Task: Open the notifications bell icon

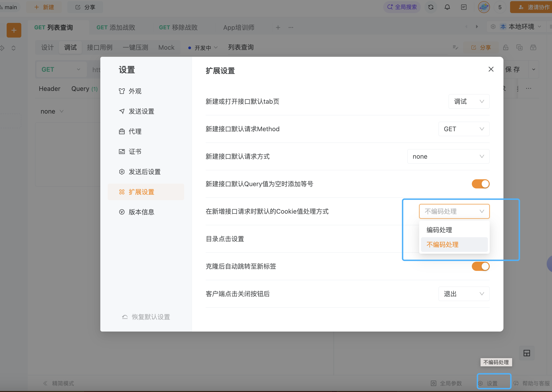Action: 447,7
